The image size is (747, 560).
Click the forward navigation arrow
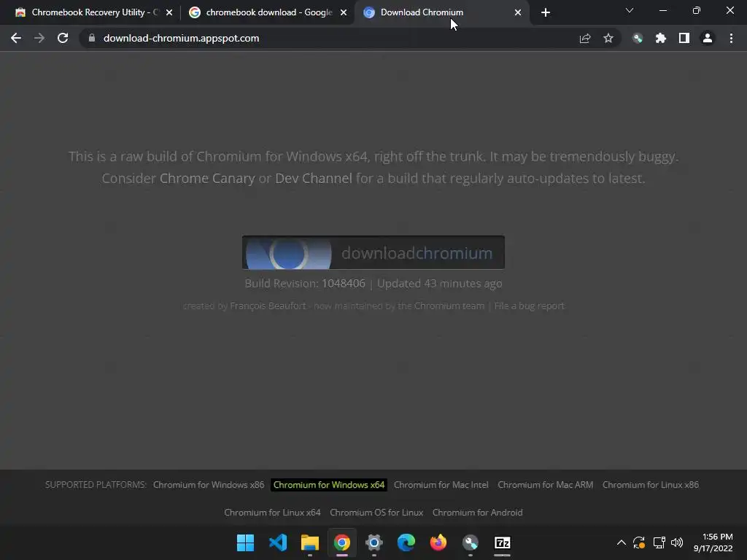point(39,38)
